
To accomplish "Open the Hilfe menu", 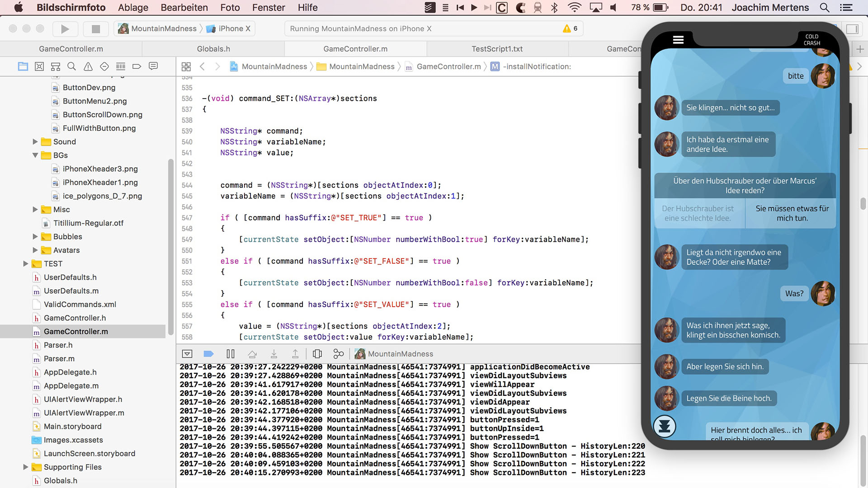I will coord(307,8).
